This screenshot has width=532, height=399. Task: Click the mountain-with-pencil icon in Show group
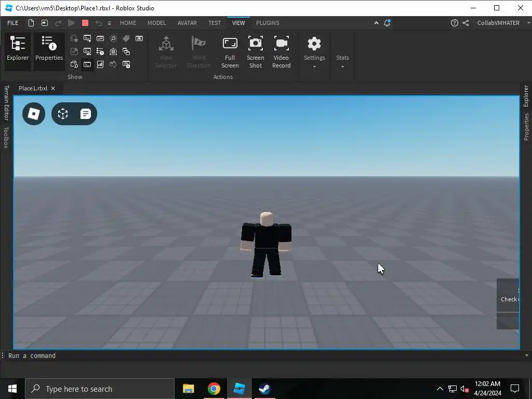click(x=113, y=64)
